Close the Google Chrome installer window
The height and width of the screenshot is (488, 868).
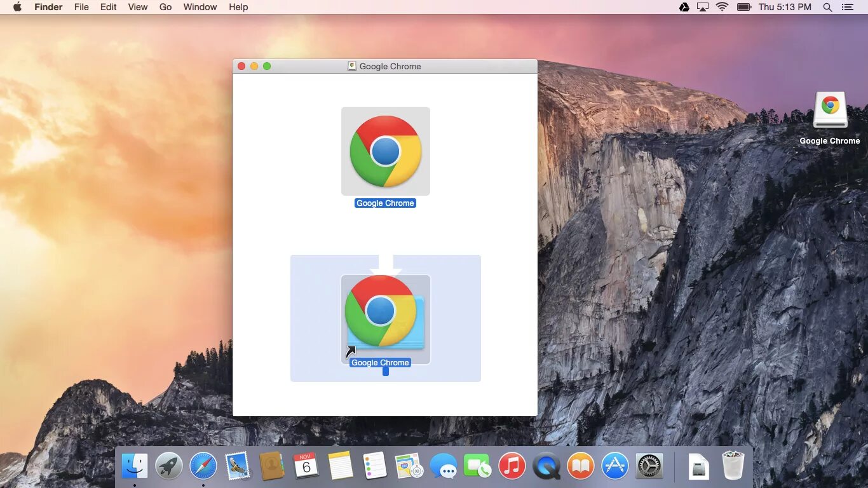click(x=241, y=66)
